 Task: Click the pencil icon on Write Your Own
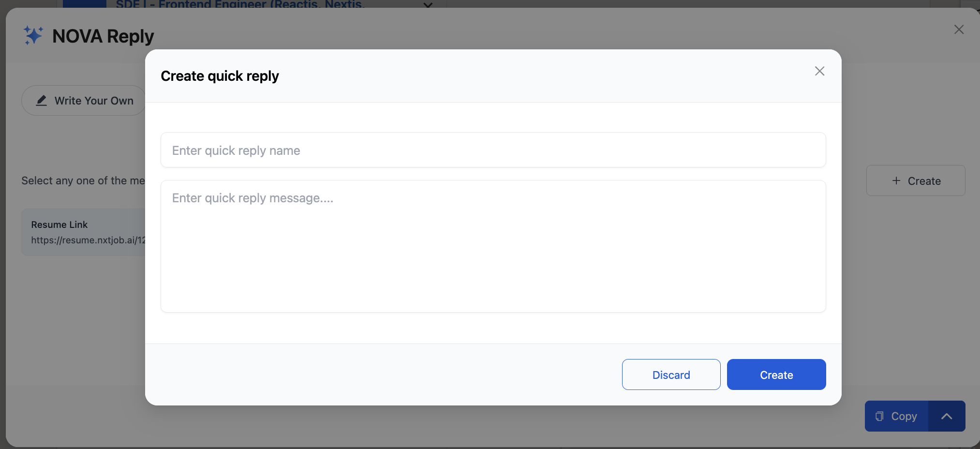pyautogui.click(x=42, y=100)
